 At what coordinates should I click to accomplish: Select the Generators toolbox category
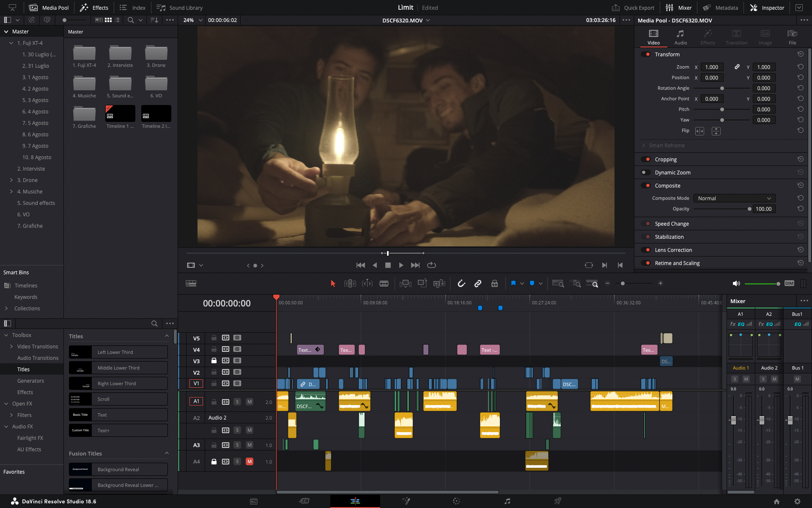[30, 381]
